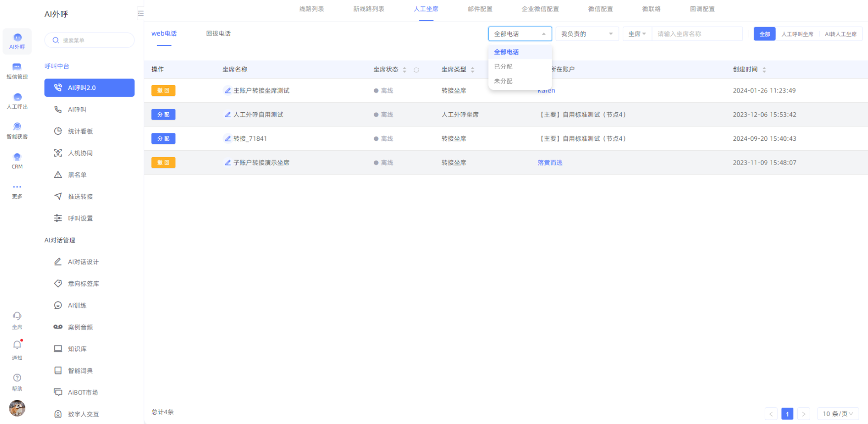Choose 已分配 from the dropdown list
Screen dimensions: 868x424
(503, 67)
